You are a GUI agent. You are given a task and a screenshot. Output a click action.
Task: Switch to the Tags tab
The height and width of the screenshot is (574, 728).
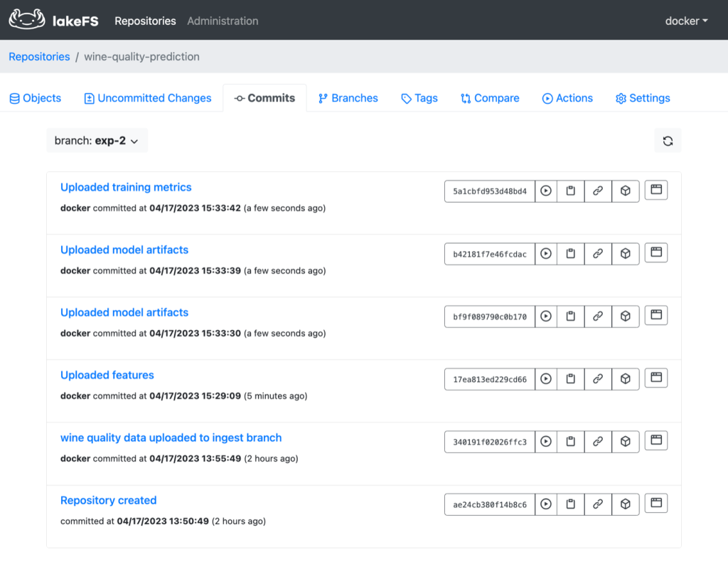click(x=419, y=98)
